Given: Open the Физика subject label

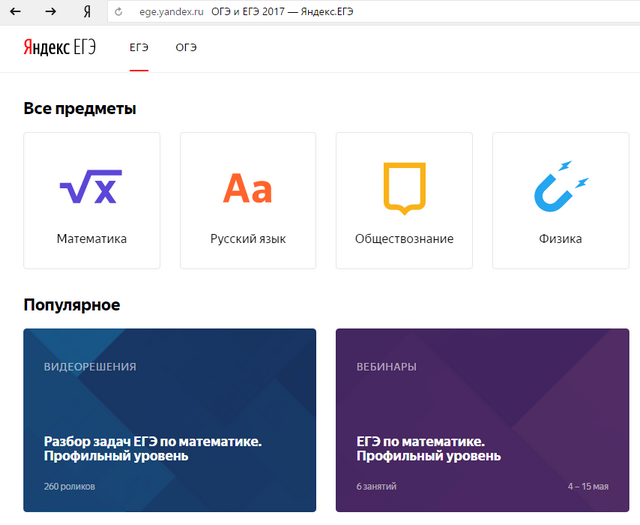Looking at the screenshot, I should [560, 238].
